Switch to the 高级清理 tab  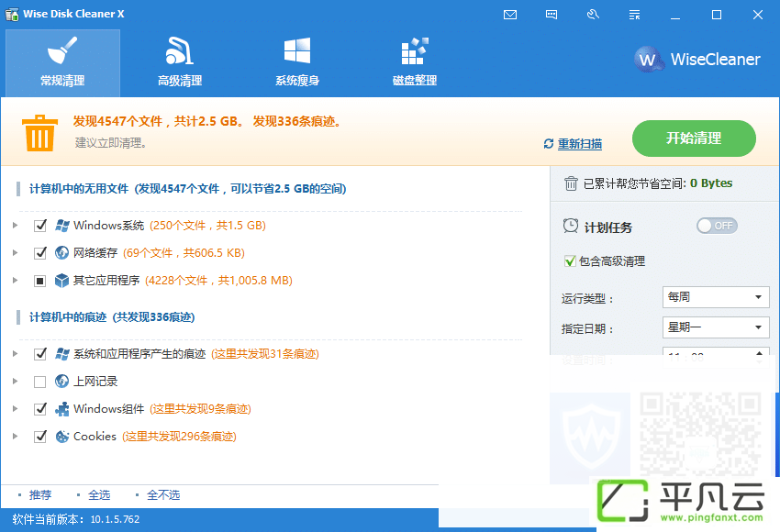[x=180, y=62]
